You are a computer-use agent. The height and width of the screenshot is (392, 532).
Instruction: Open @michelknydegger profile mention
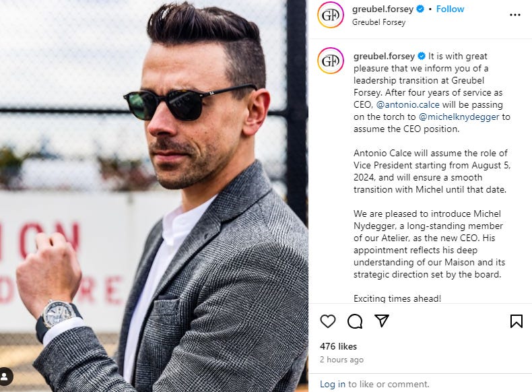[x=459, y=117]
